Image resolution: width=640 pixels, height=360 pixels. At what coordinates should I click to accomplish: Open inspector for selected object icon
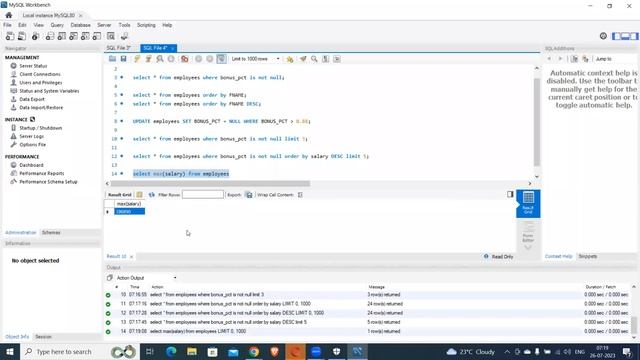point(36,36)
